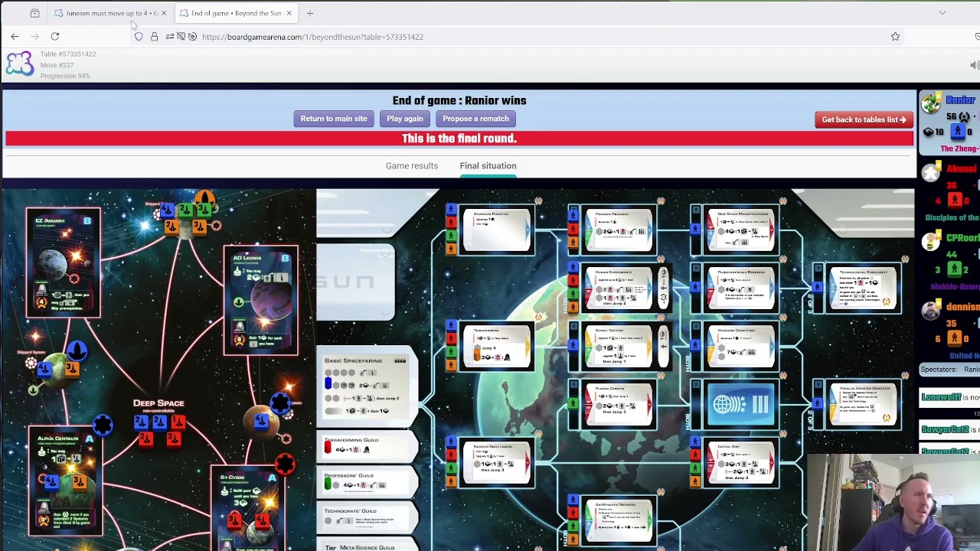
Task: Open the browser tab overview icon
Action: [34, 13]
